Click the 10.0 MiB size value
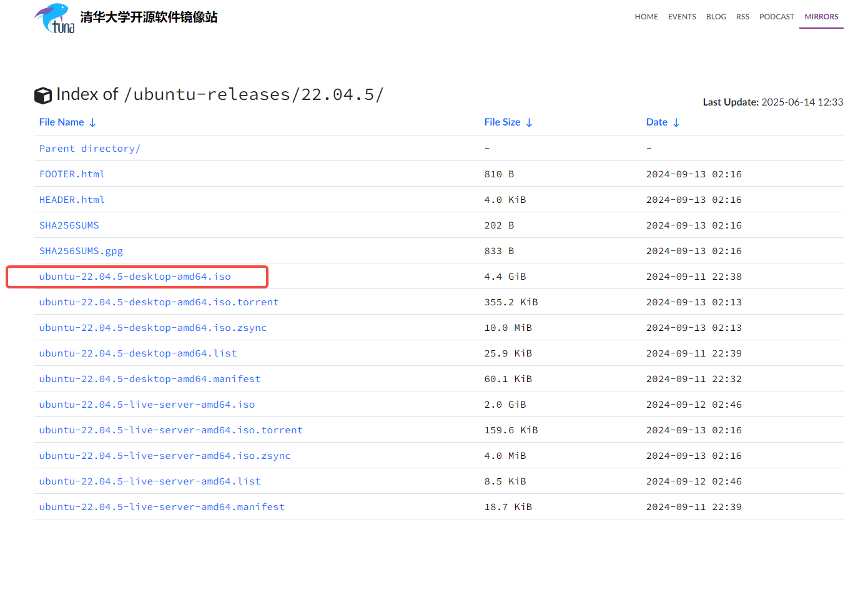This screenshot has height=590, width=868. [508, 328]
